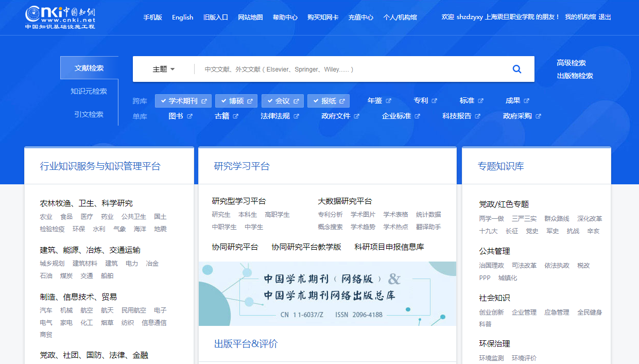Image resolution: width=639 pixels, height=364 pixels.
Task: Click 公共卫生 industry link
Action: (134, 217)
